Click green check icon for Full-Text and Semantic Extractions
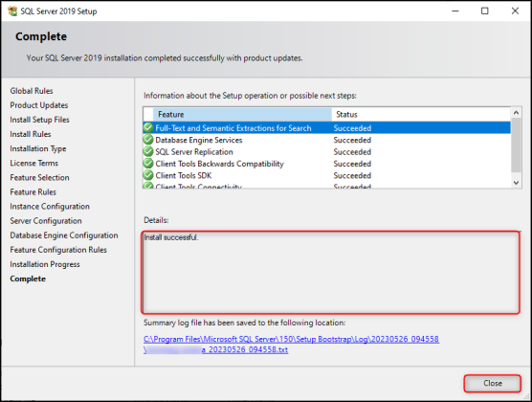Viewport: 532px width, 402px height. tap(148, 128)
